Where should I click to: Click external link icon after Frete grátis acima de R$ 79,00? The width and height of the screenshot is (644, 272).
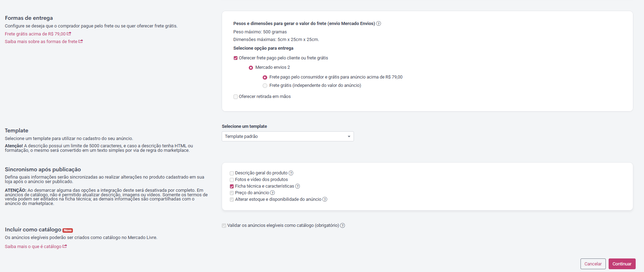pyautogui.click(x=69, y=34)
